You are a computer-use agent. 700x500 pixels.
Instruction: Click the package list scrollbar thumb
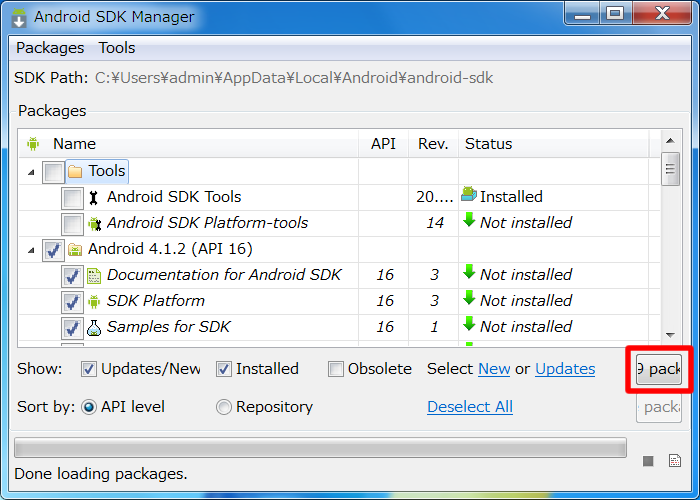(670, 169)
